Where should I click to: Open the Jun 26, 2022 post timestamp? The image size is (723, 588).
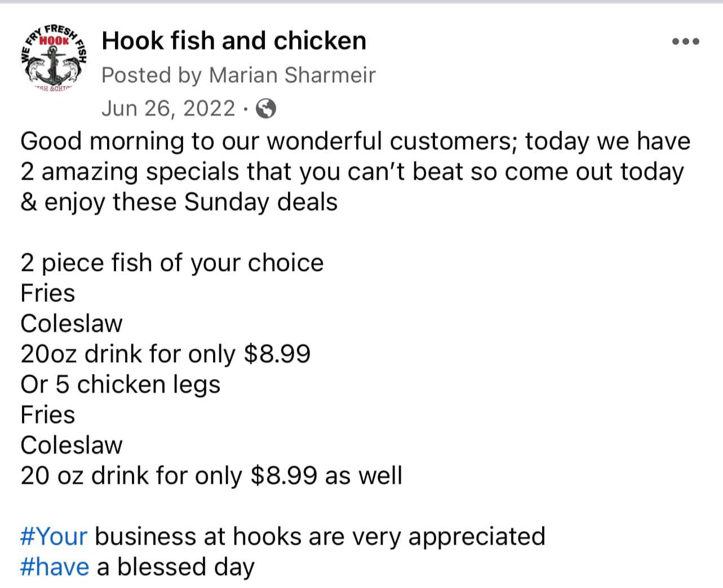pyautogui.click(x=168, y=108)
